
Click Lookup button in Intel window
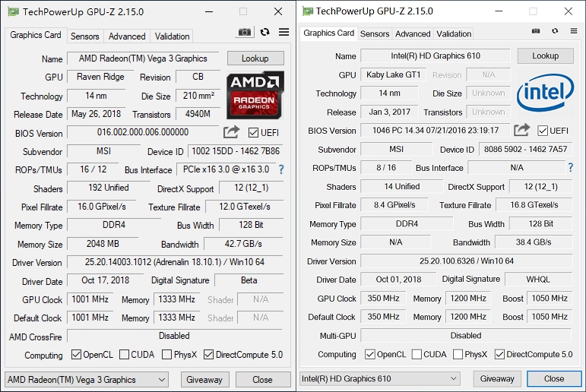click(x=545, y=55)
